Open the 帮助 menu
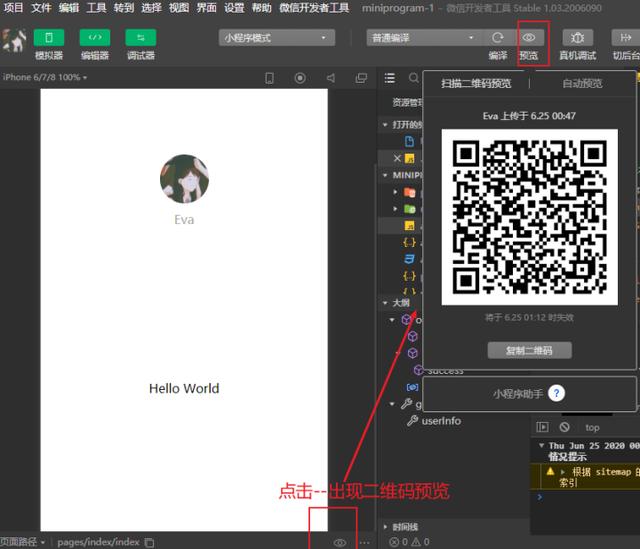640x549 pixels. click(x=262, y=8)
